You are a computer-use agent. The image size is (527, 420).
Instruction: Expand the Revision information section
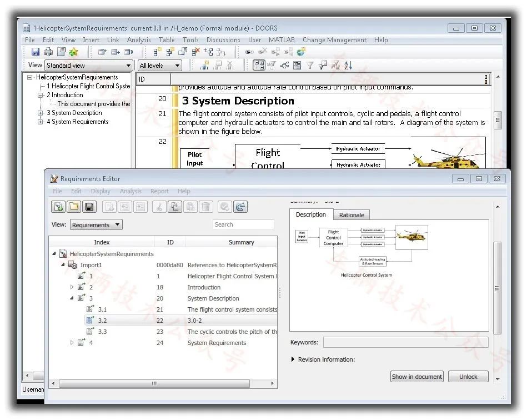point(293,359)
